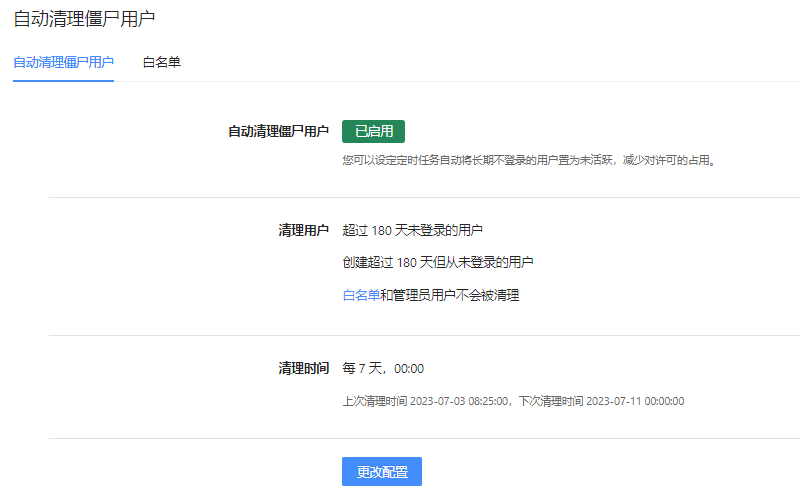Click the 清理时间 field label
800x494 pixels.
pos(303,368)
